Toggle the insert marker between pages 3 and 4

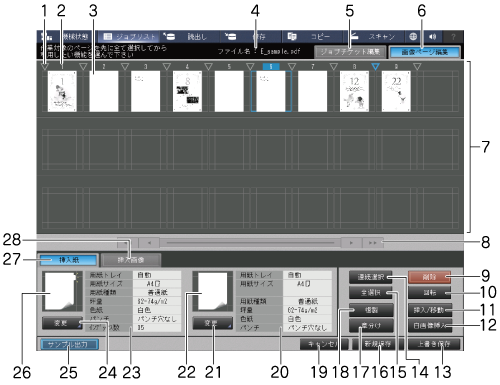click(167, 67)
